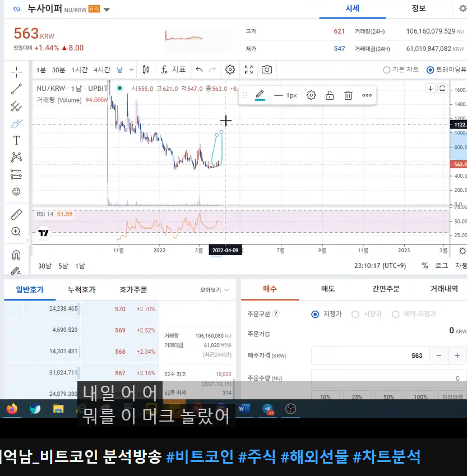Click the 매수가격 input field
The image size is (467, 476).
(x=371, y=355)
